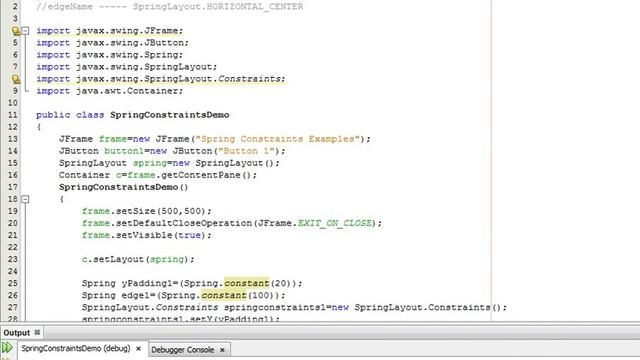640x360 pixels.
Task: Switch to SpringConstraintsDemo (debug) output tab
Action: click(76, 349)
